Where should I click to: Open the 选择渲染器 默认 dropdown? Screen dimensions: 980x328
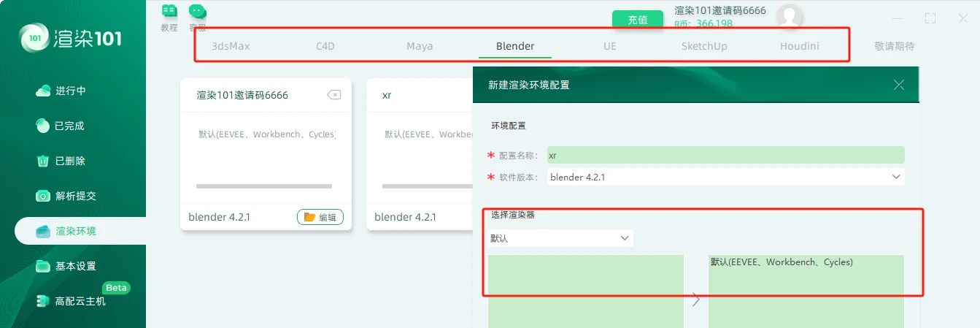point(560,238)
